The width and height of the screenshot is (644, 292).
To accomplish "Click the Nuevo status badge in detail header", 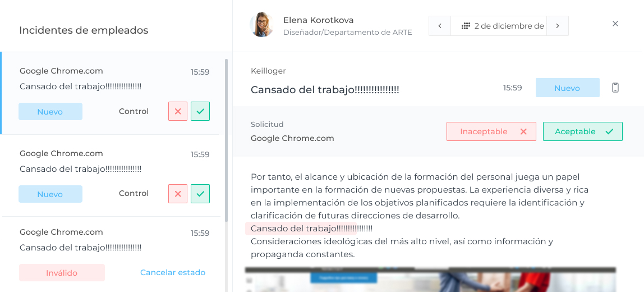I will point(567,88).
